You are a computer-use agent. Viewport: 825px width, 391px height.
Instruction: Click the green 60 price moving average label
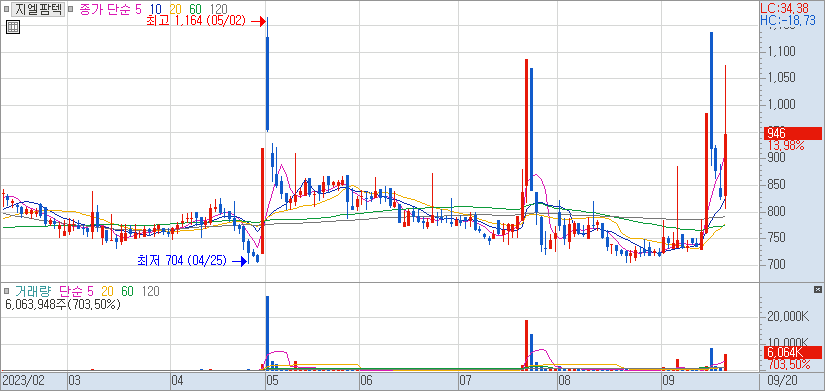pyautogui.click(x=195, y=9)
